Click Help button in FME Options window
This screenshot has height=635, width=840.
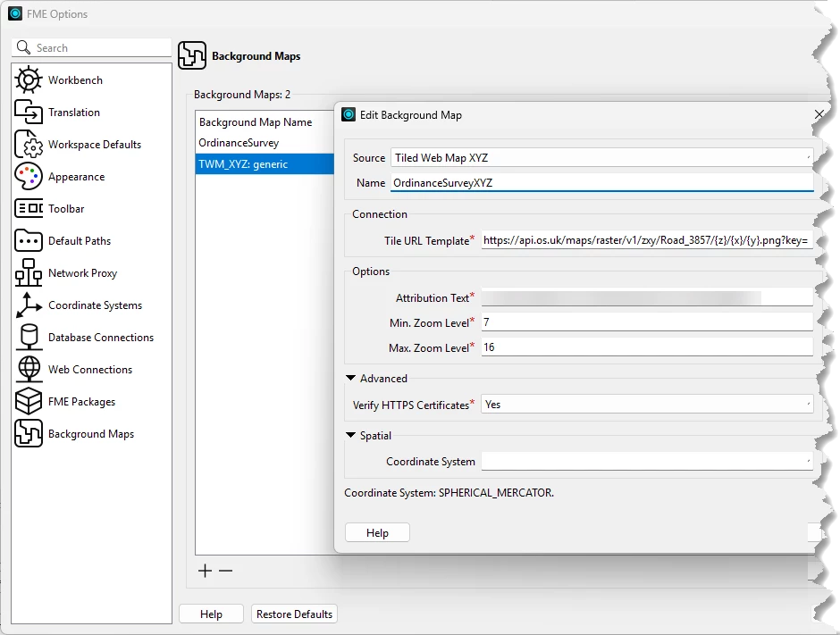(x=211, y=614)
